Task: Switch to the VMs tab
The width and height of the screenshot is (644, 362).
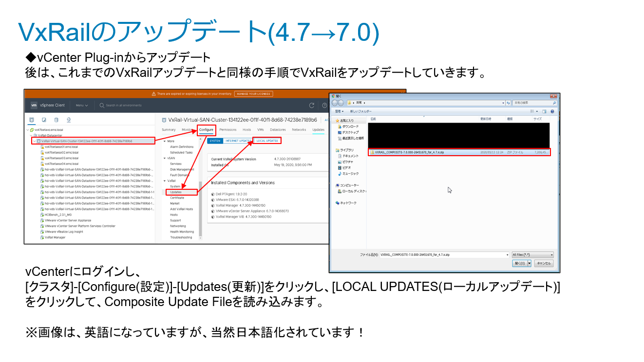Action: tap(261, 130)
